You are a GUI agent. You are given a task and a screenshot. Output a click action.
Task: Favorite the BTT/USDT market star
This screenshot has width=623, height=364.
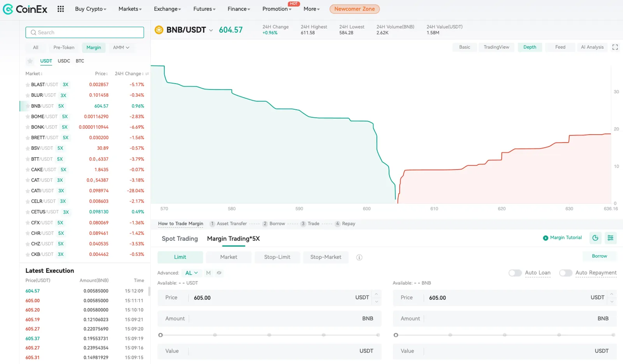click(x=28, y=159)
